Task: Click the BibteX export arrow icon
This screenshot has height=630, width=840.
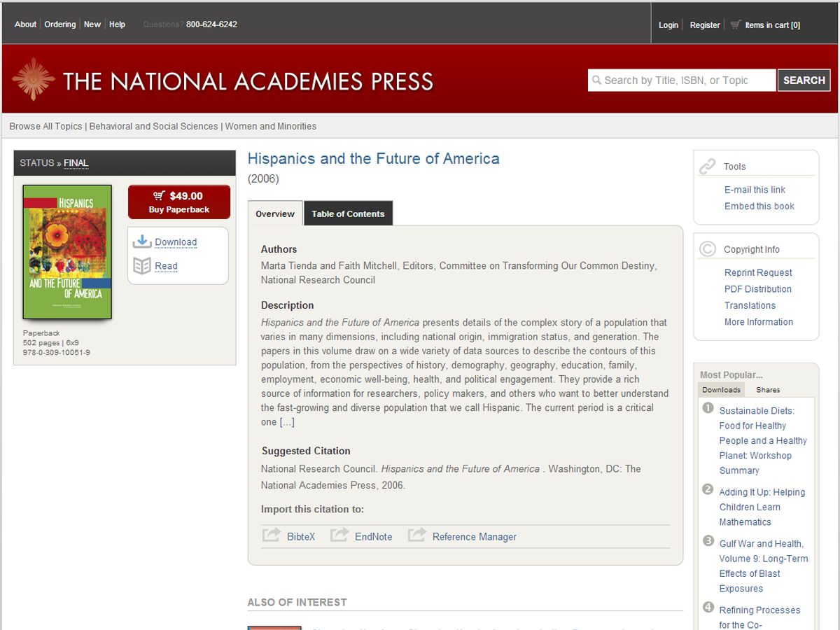Action: [x=271, y=535]
